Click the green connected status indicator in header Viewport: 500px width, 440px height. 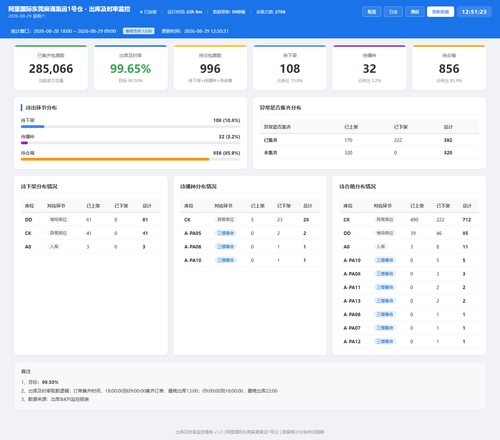pyautogui.click(x=148, y=12)
